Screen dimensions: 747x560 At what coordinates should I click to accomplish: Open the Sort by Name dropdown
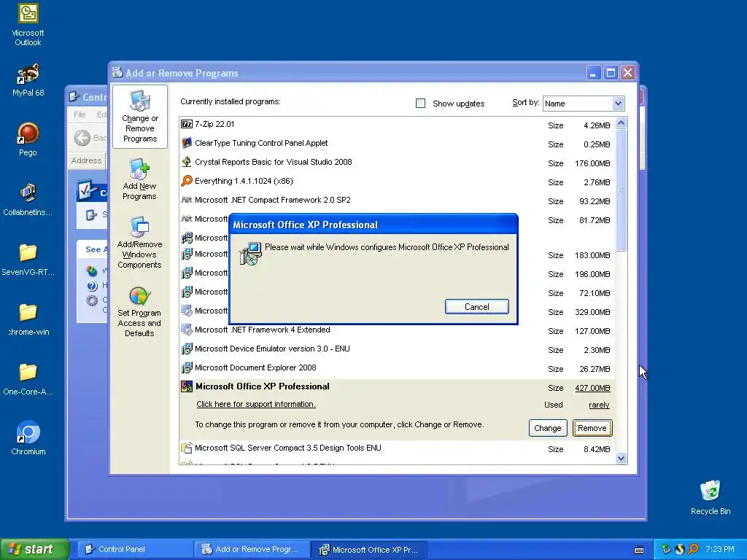point(584,104)
